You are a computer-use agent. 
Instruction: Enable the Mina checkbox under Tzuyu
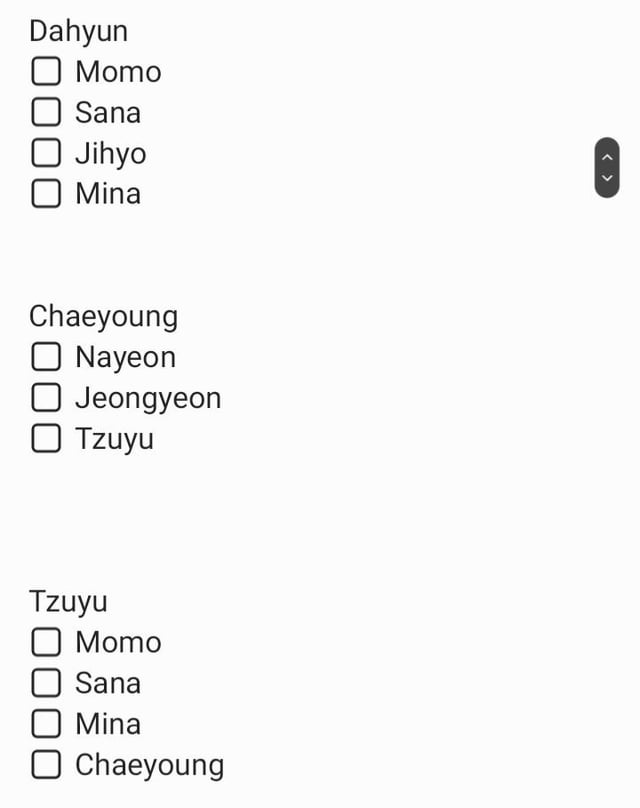click(46, 724)
